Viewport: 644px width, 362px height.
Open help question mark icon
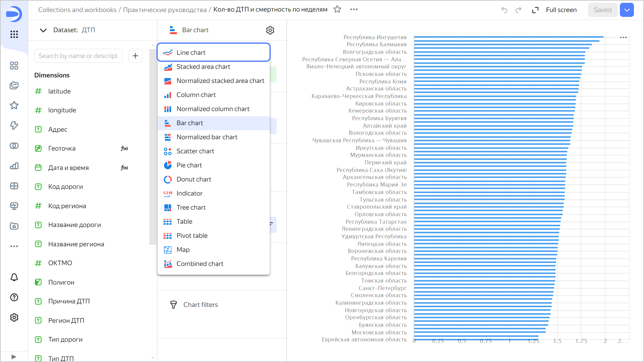point(14,297)
